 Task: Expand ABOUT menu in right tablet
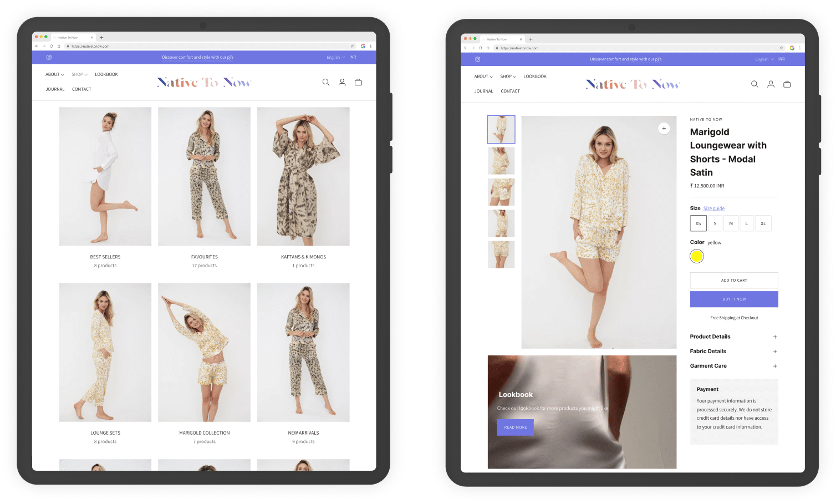pos(483,77)
